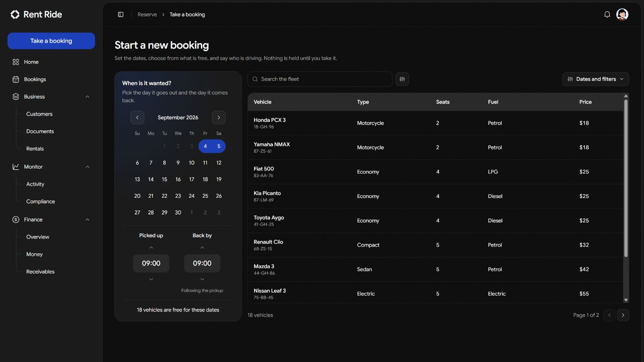Image resolution: width=644 pixels, height=362 pixels.
Task: Sort by the Price column header
Action: click(x=585, y=102)
